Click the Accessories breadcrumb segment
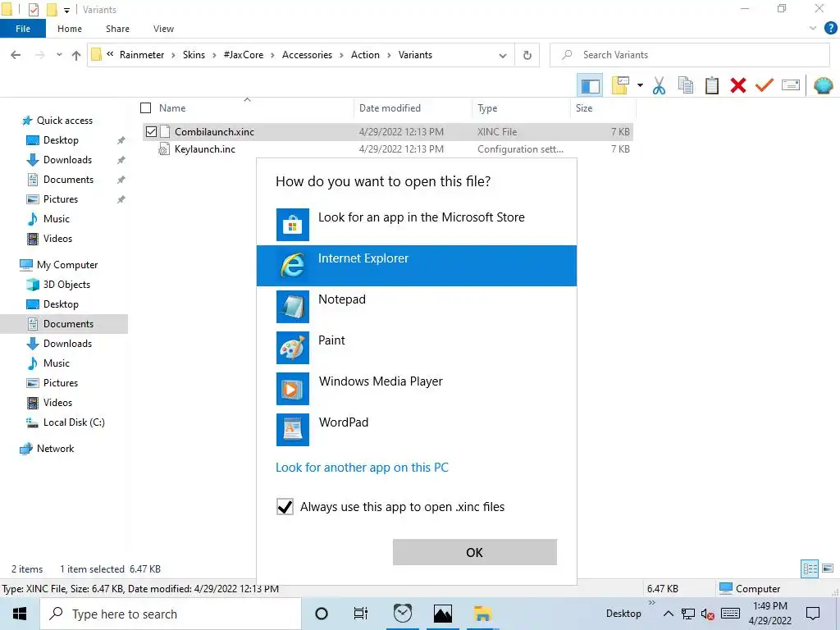This screenshot has height=630, width=840. point(307,55)
